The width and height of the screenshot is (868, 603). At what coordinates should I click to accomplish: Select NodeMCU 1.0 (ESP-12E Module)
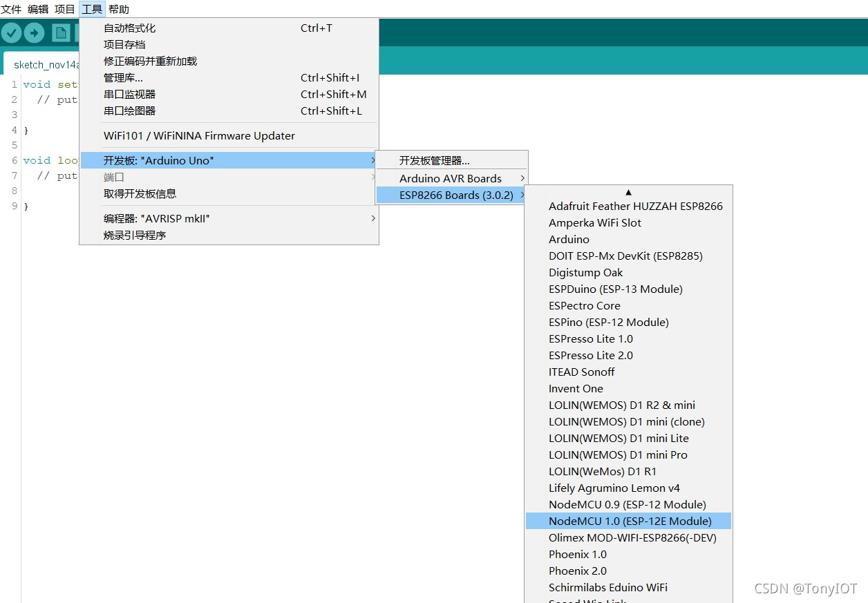point(628,521)
